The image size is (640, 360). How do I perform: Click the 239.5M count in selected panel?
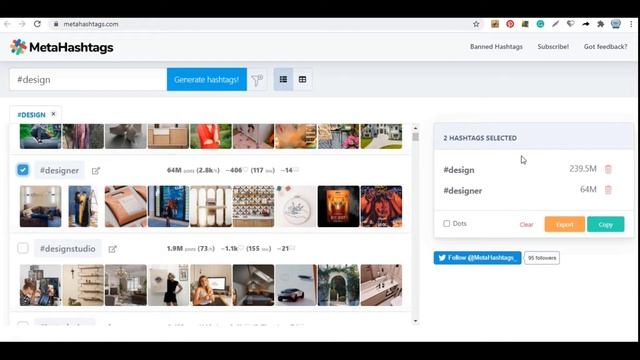[x=582, y=169]
